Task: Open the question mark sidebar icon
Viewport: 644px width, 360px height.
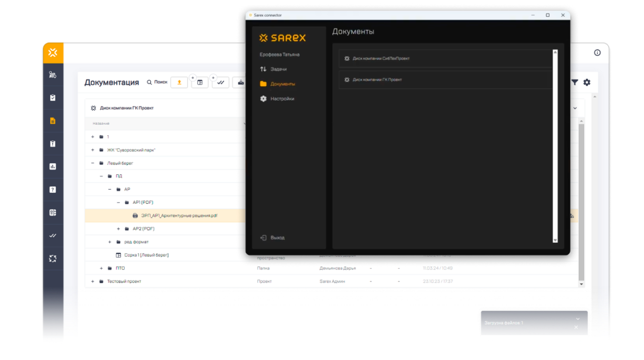Action: coord(53,190)
